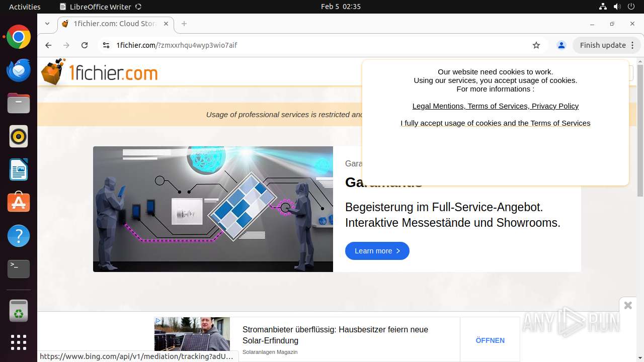Launch Terminal from the dock

(19, 269)
